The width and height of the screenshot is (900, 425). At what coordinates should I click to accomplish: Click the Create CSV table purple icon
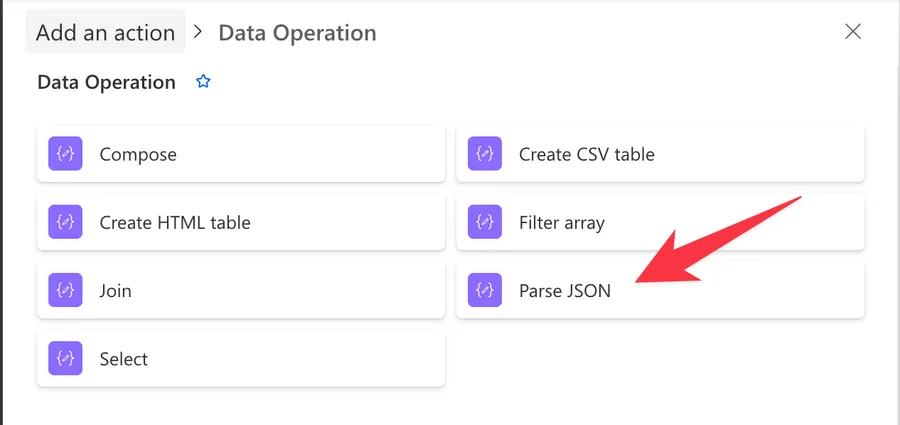tap(485, 154)
